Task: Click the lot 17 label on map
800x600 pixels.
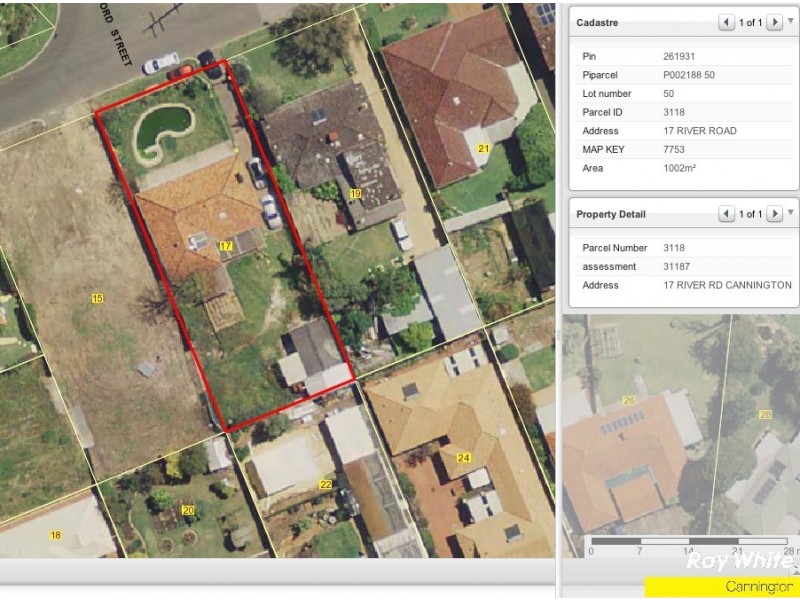Action: 226,245
